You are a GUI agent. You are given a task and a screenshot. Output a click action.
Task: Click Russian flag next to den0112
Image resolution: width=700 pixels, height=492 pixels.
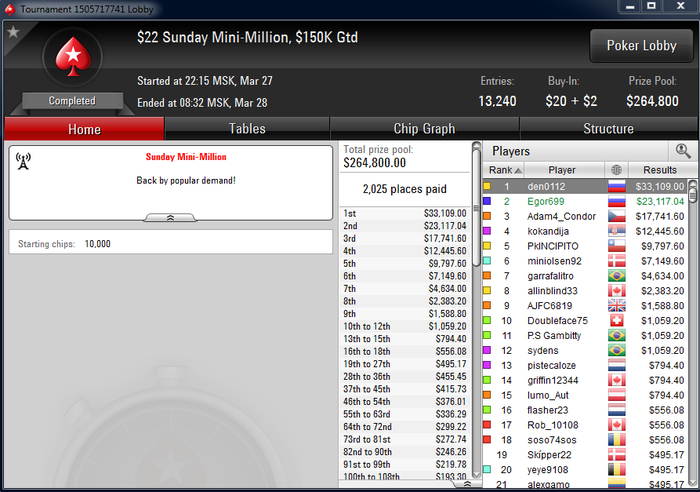click(617, 186)
